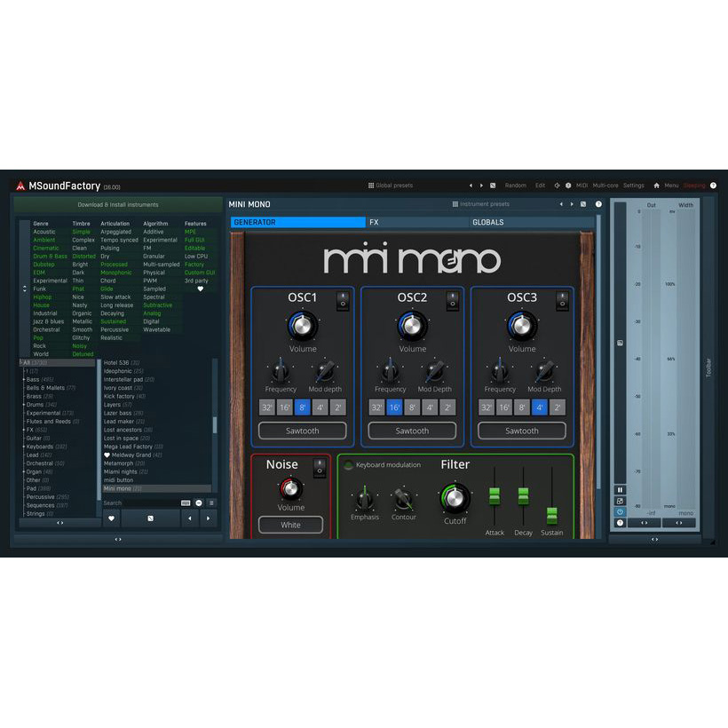The height and width of the screenshot is (728, 728).
Task: Open top-right help question mark
Action: pyautogui.click(x=713, y=186)
